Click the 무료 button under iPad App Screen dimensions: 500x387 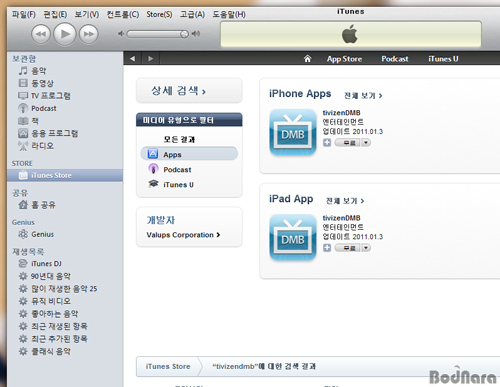[x=348, y=248]
